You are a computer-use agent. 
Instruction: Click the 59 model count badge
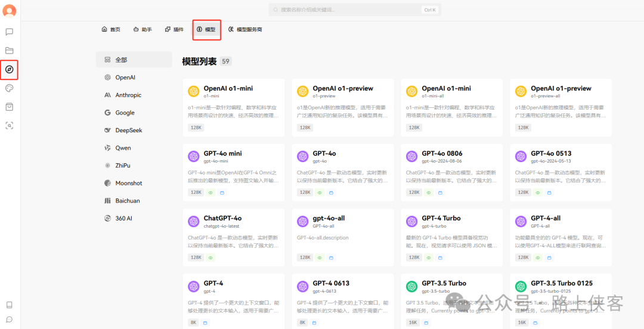(225, 61)
